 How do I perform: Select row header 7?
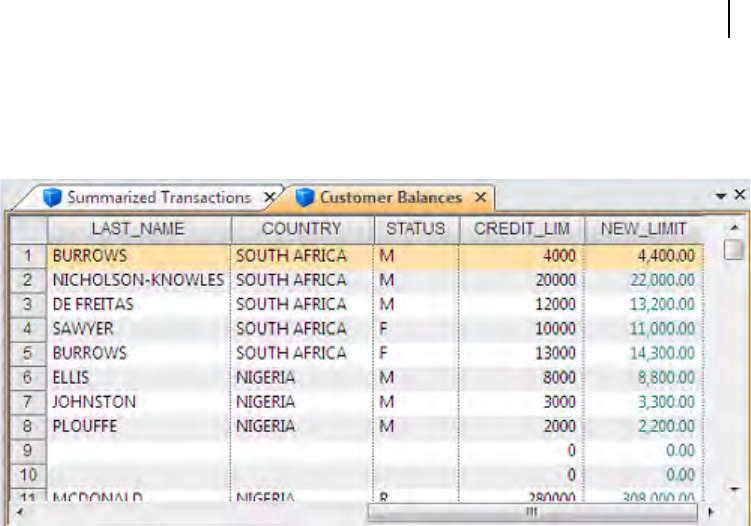28,402
